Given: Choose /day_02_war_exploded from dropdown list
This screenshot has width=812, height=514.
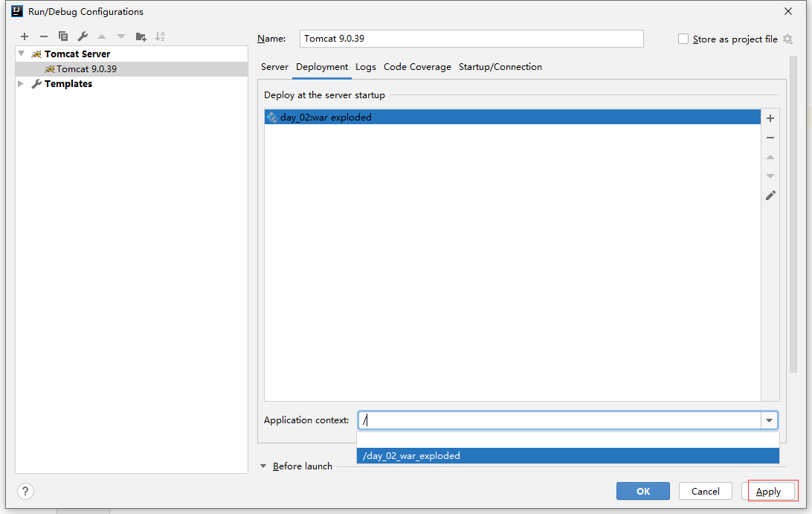Looking at the screenshot, I should click(x=568, y=456).
